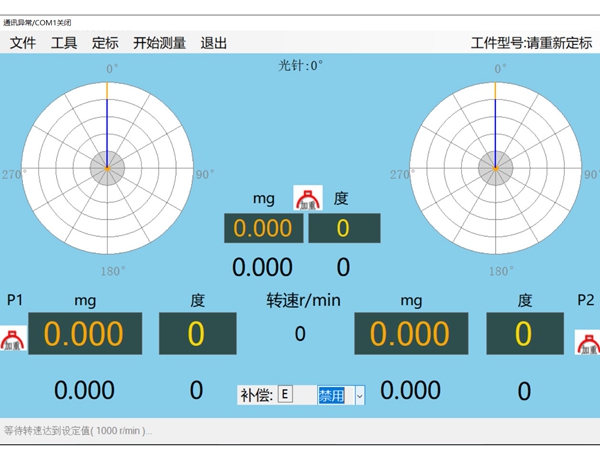600x450 pixels.
Task: Open the 文件 menu
Action: tap(23, 43)
